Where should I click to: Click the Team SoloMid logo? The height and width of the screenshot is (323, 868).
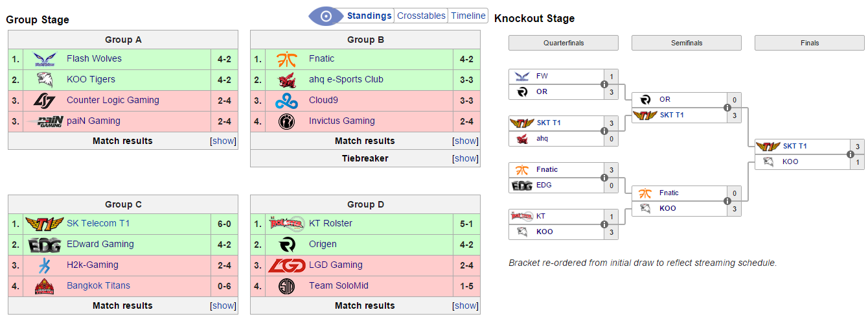click(287, 286)
